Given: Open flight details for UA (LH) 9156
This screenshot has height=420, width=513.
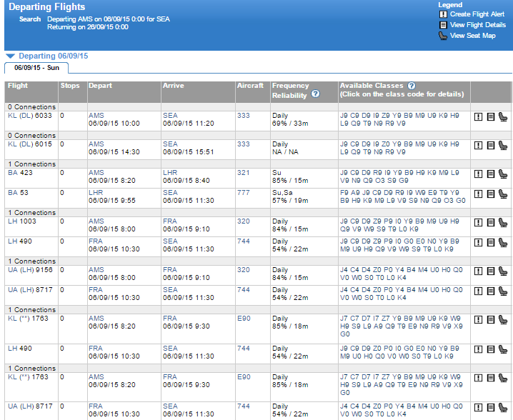Looking at the screenshot, I should 490,271.
